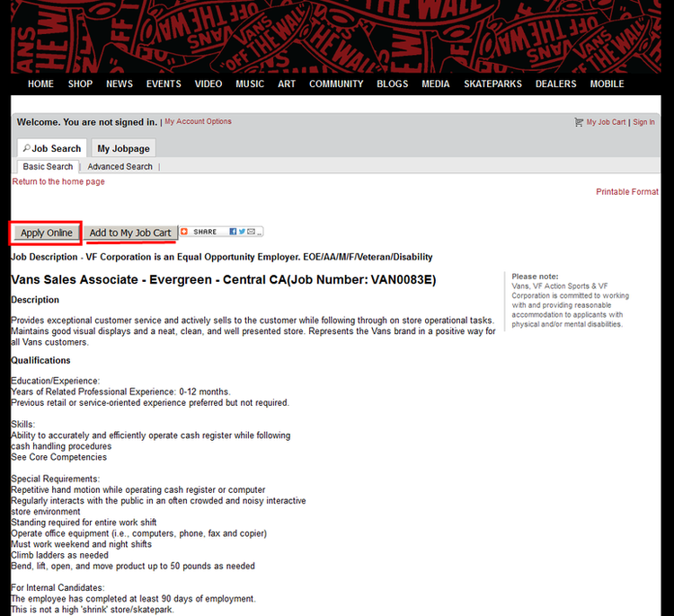Click the Facebook icon in share bar
The image size is (674, 616).
[x=233, y=232]
